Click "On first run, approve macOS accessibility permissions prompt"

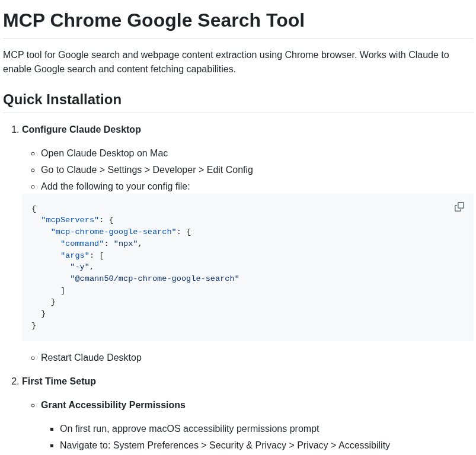coord(190,428)
